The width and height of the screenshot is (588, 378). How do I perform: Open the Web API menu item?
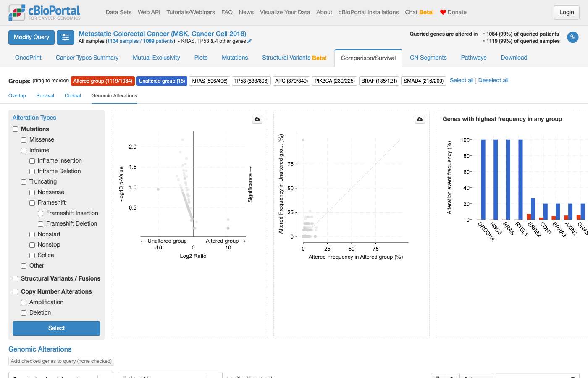click(x=149, y=12)
